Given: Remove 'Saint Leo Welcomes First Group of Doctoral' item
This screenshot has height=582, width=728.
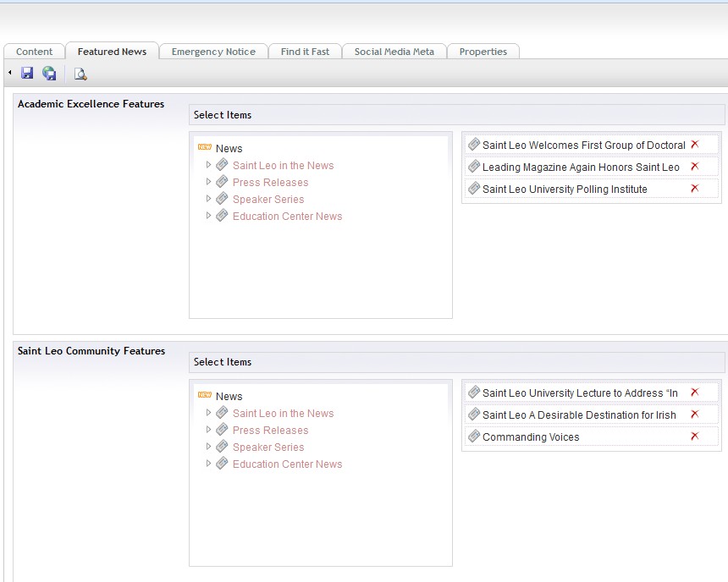Looking at the screenshot, I should pos(695,145).
